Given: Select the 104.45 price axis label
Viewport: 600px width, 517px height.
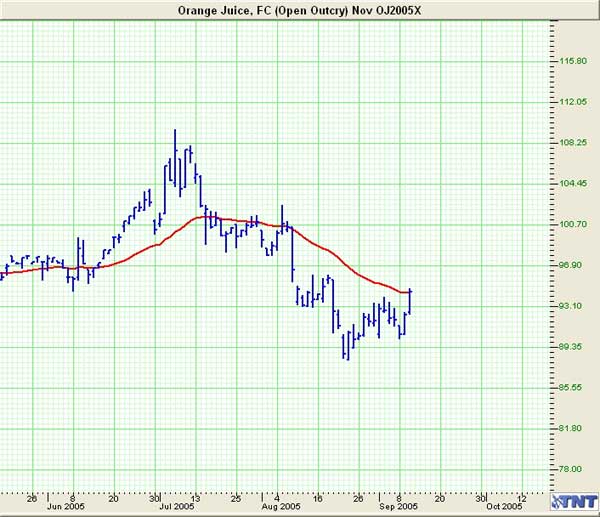Looking at the screenshot, I should pos(573,184).
